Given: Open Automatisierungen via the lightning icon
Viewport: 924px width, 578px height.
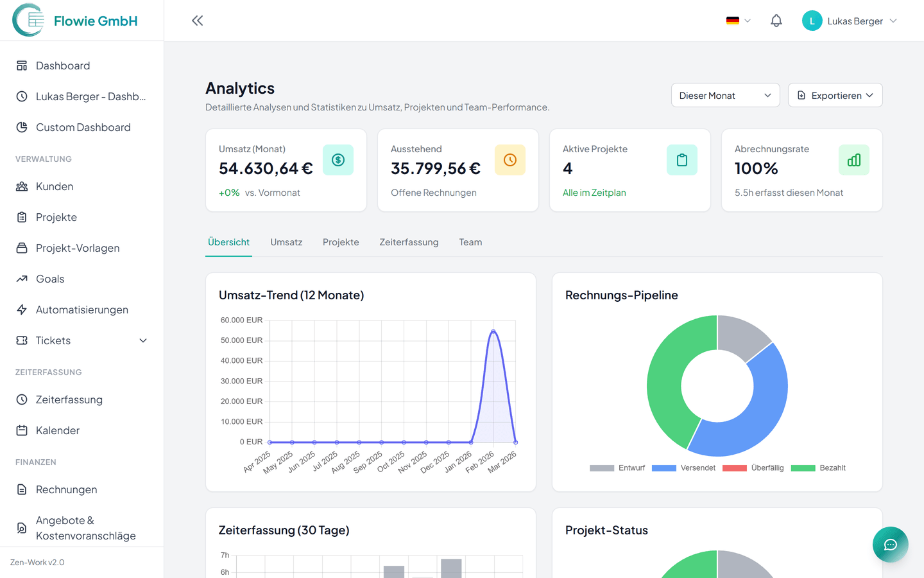Looking at the screenshot, I should (22, 310).
